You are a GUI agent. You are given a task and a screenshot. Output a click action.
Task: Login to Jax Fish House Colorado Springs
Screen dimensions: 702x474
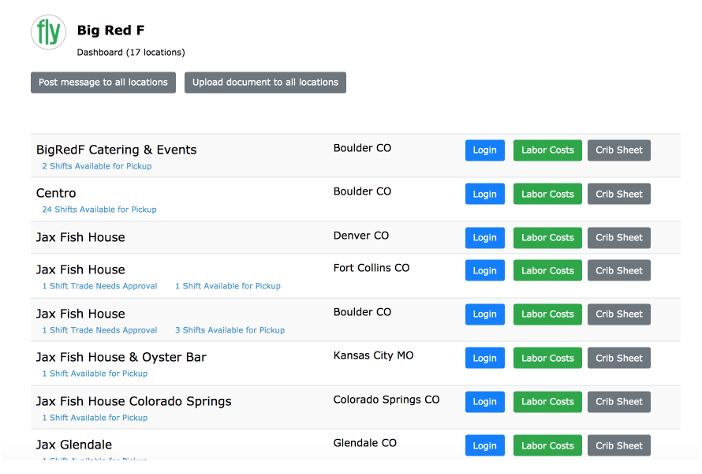point(485,402)
